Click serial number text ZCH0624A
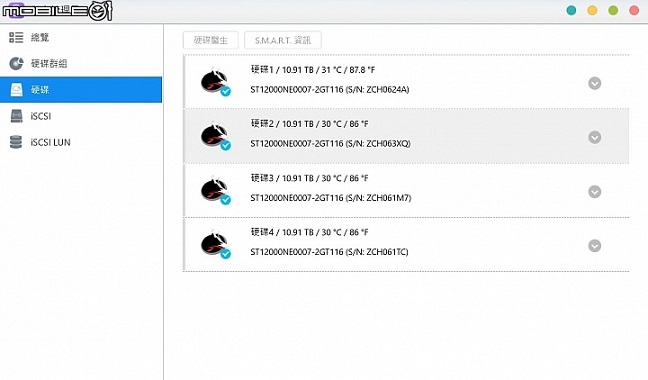 pyautogui.click(x=387, y=89)
